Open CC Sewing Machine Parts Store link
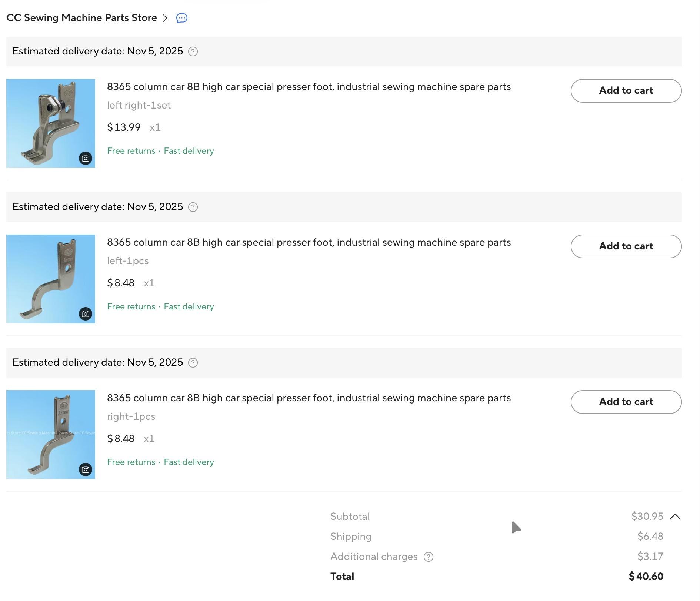Image resolution: width=700 pixels, height=601 pixels. coord(81,18)
